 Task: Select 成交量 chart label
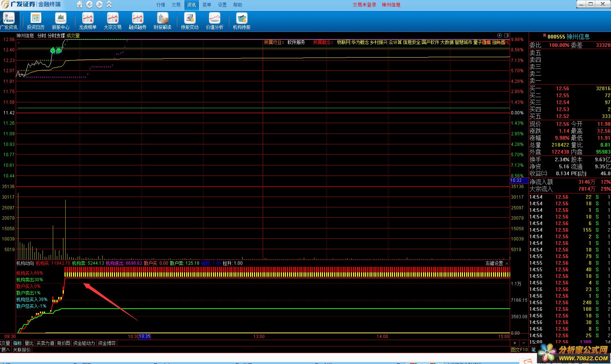pyautogui.click(x=73, y=36)
